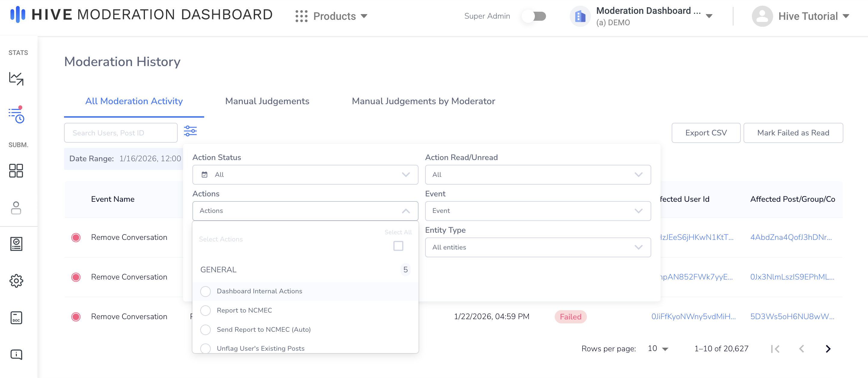Expand the Action Status dropdown

[x=305, y=175]
